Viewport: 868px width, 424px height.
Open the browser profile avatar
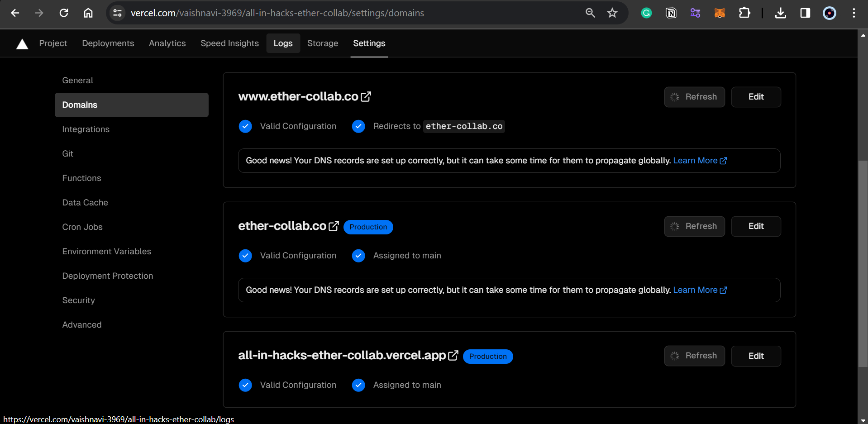coord(830,13)
